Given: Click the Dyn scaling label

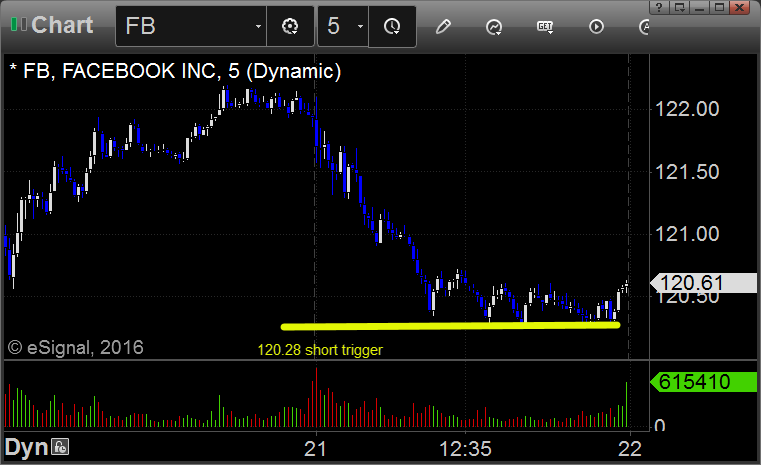Looking at the screenshot, I should (x=26, y=448).
